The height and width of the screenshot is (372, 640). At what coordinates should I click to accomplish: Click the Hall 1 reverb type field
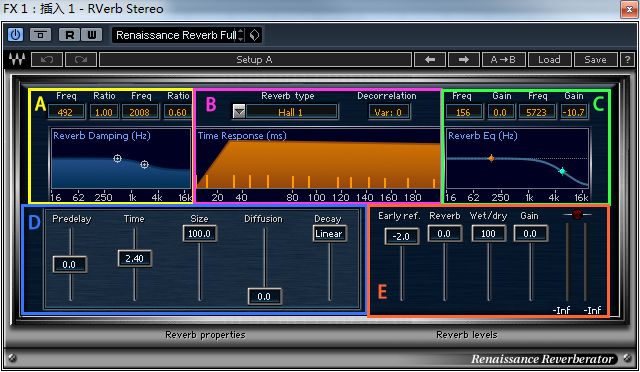click(x=291, y=112)
